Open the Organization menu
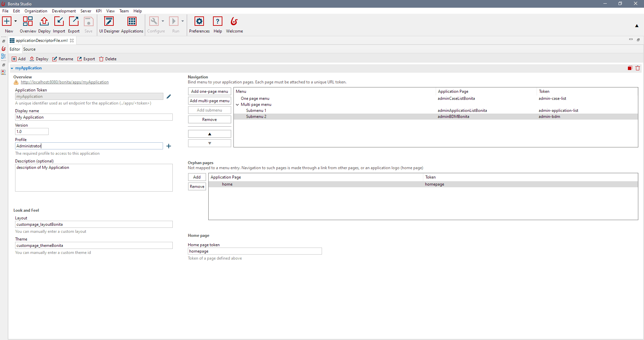This screenshot has height=340, width=644. (36, 11)
